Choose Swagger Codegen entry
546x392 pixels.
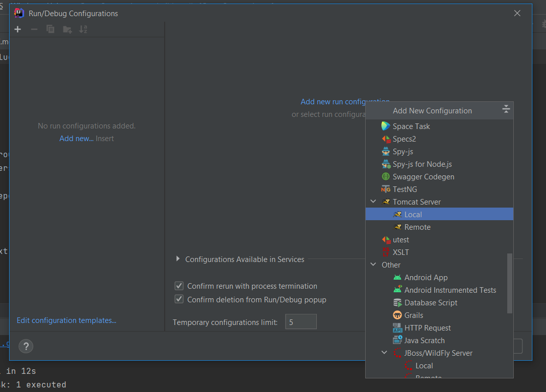pyautogui.click(x=439, y=177)
